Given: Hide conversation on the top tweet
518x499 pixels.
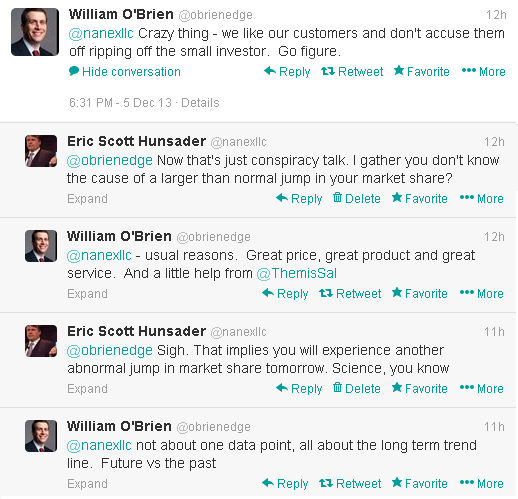Looking at the screenshot, I should click(125, 72).
